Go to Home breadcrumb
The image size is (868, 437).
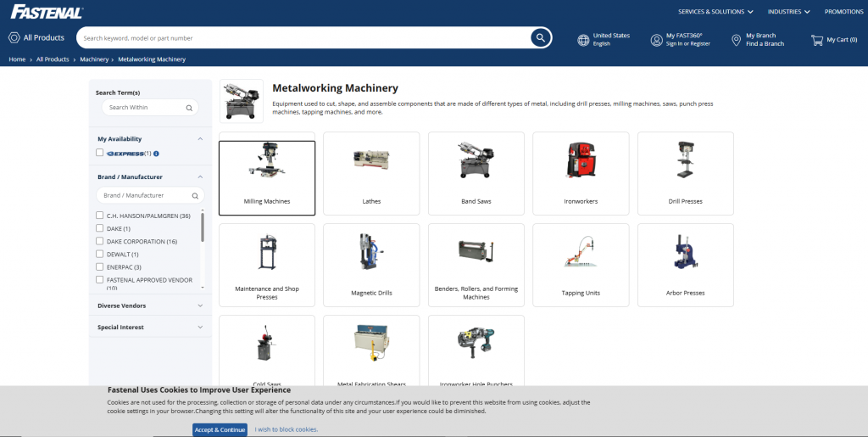point(17,59)
